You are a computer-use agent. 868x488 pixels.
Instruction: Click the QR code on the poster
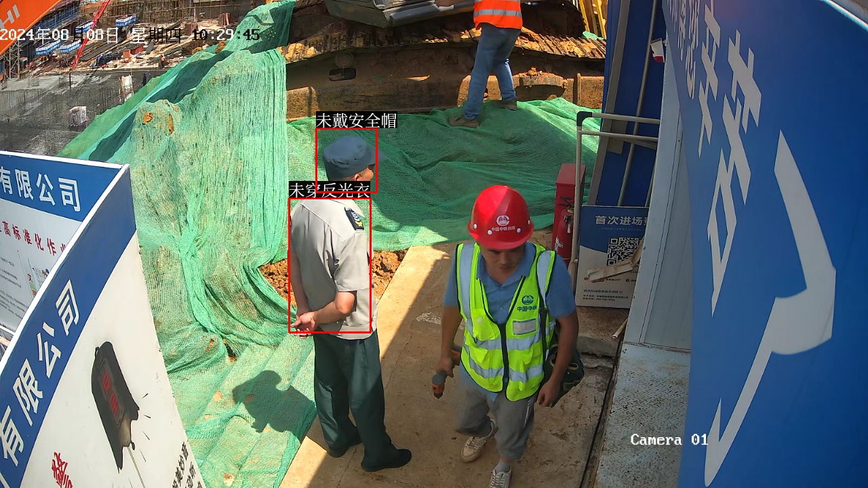[x=623, y=251]
